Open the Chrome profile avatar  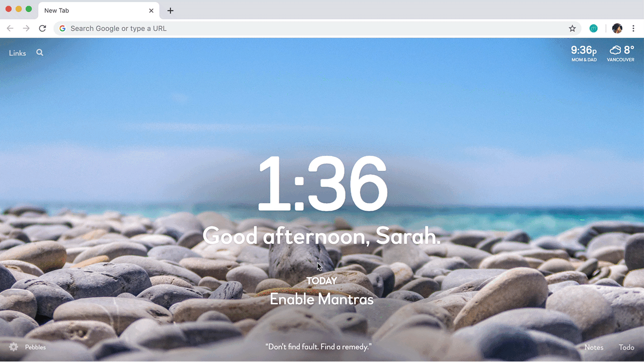coord(617,29)
